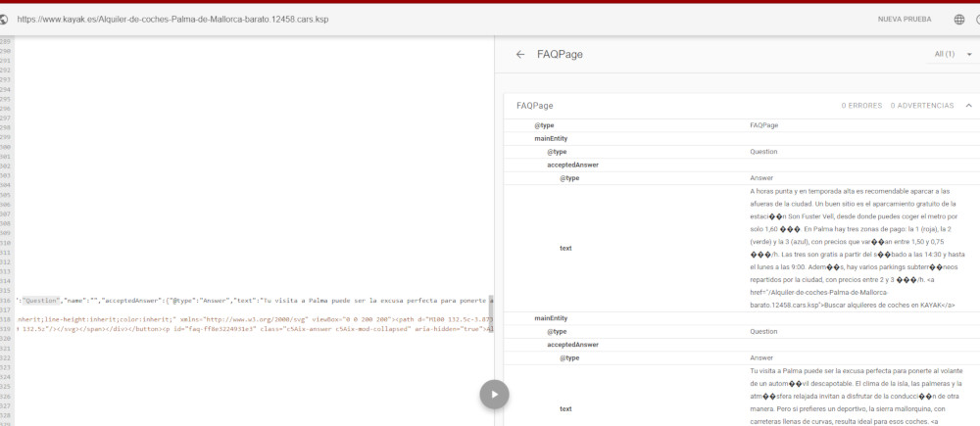Click code line 318 with svg markup
Image resolution: width=980 pixels, height=426 pixels.
pyautogui.click(x=245, y=319)
